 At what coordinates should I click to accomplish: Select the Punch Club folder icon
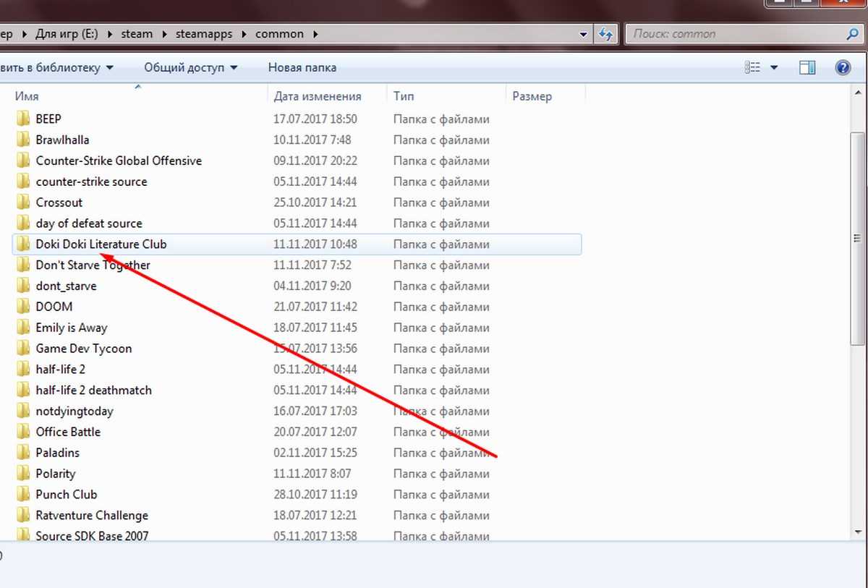[23, 495]
